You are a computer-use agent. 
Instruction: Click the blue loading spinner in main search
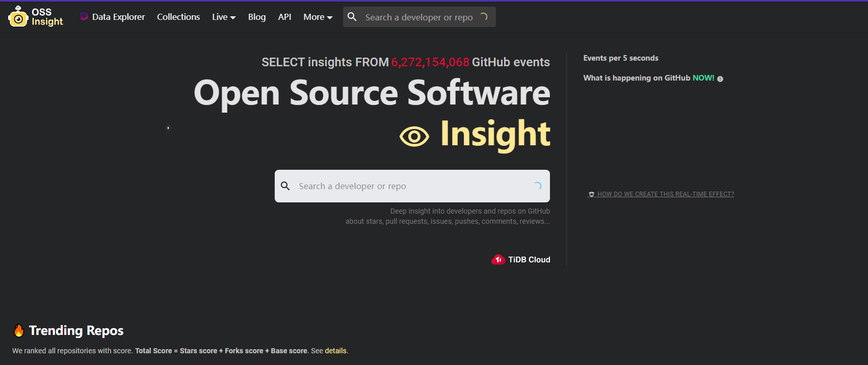click(x=537, y=186)
